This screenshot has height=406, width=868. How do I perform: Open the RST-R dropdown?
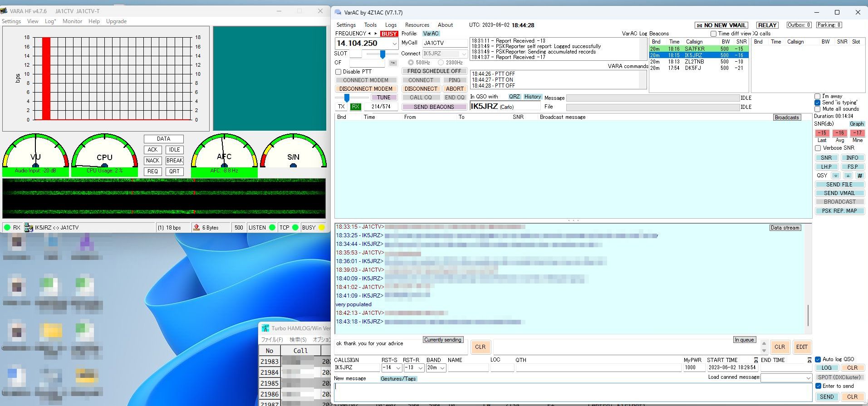coord(421,368)
